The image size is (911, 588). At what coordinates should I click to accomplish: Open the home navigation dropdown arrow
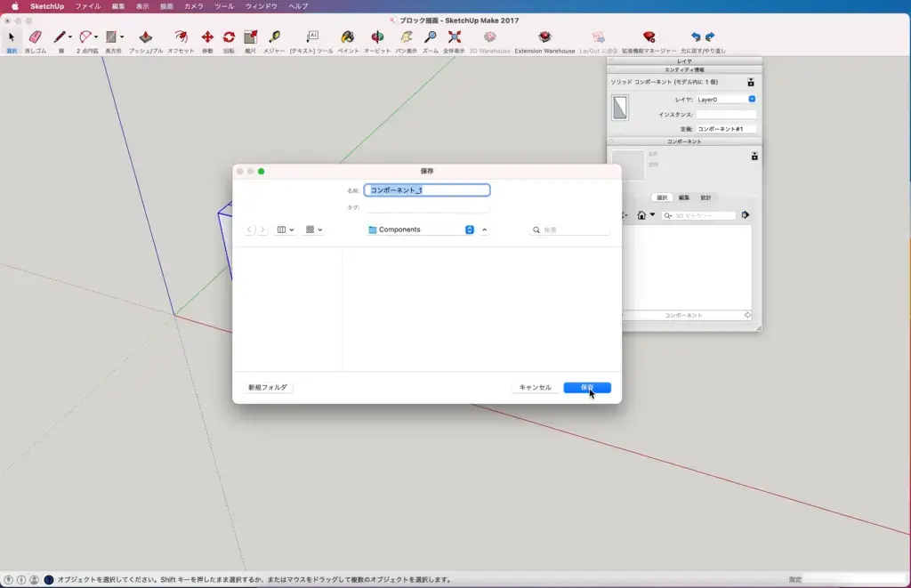coord(652,215)
